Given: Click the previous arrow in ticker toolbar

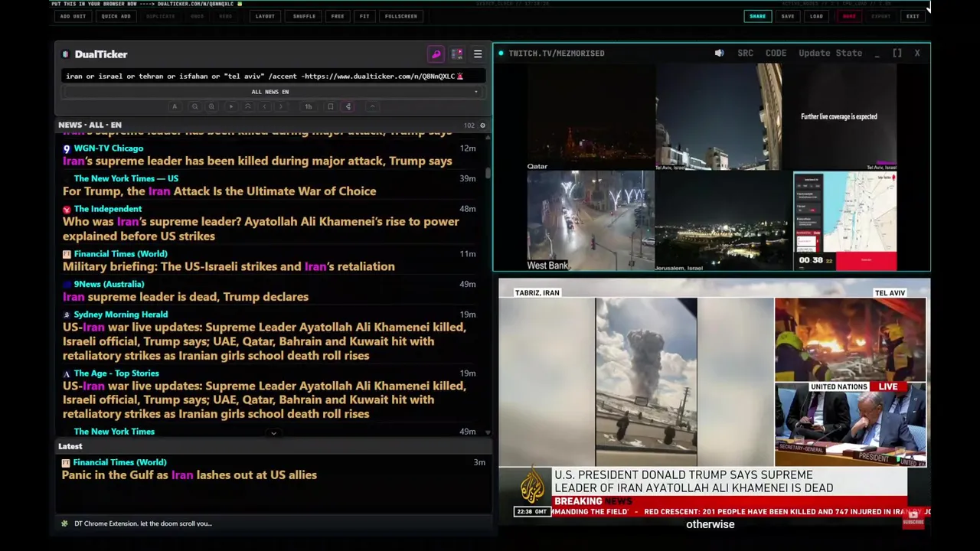Looking at the screenshot, I should pyautogui.click(x=264, y=106).
